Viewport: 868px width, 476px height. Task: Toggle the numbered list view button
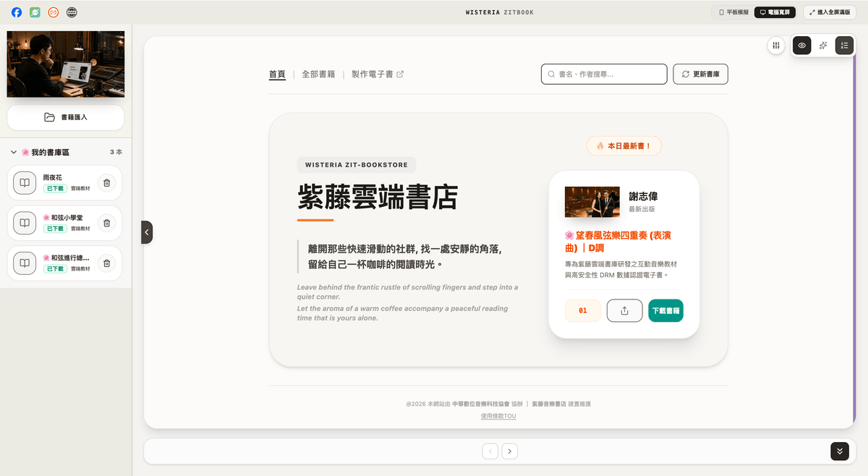844,46
